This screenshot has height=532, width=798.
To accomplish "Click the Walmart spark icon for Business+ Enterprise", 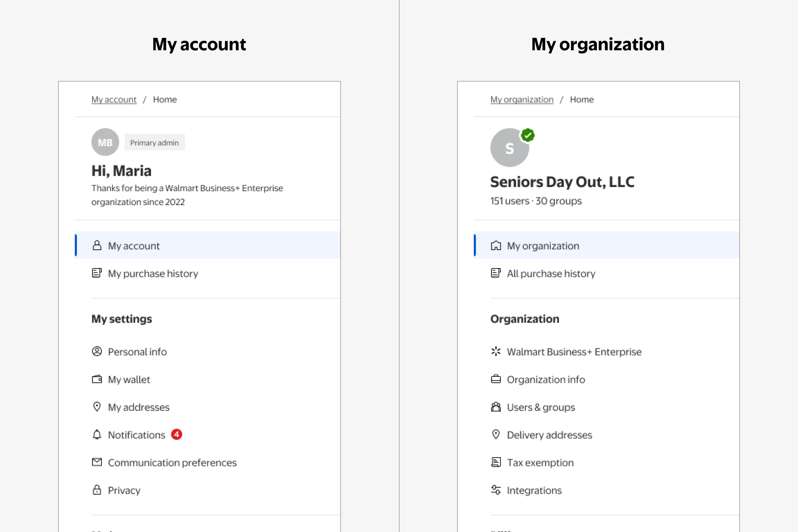I will (496, 352).
